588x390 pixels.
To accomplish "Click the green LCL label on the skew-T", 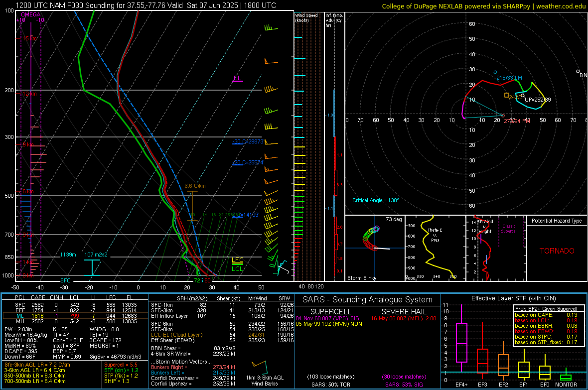I will (x=237, y=268).
